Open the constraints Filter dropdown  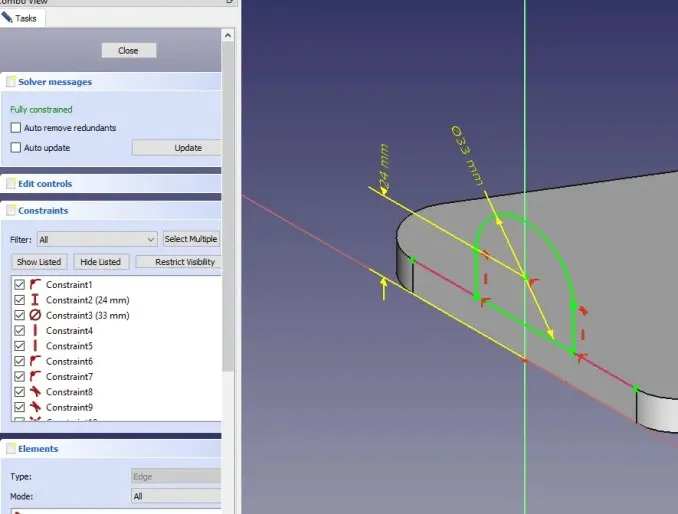tap(97, 239)
